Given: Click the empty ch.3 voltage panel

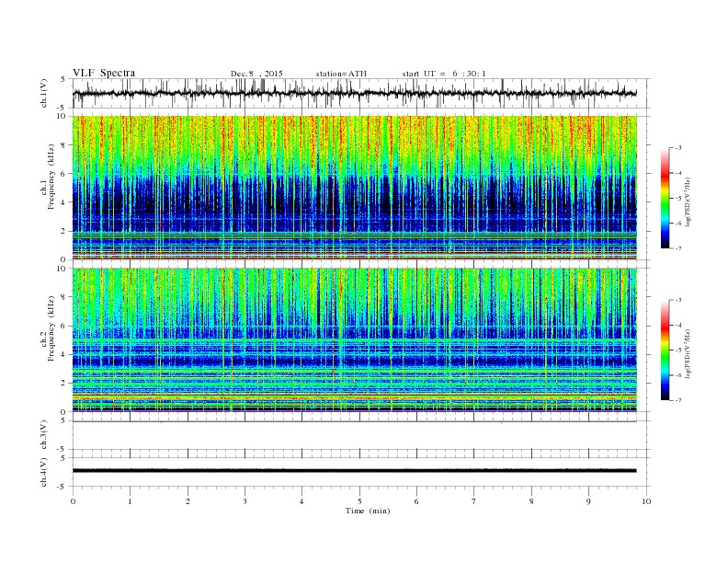Looking at the screenshot, I should click(361, 435).
